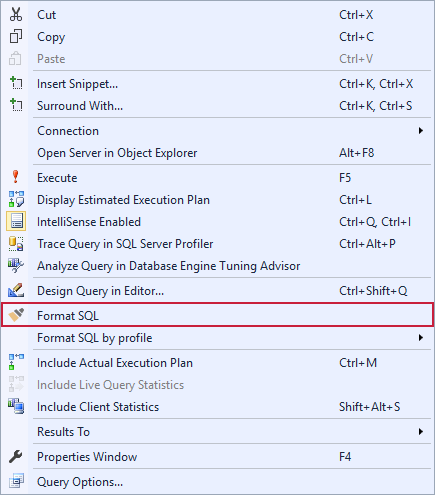Click the wrench Properties Window icon

[x=15, y=456]
